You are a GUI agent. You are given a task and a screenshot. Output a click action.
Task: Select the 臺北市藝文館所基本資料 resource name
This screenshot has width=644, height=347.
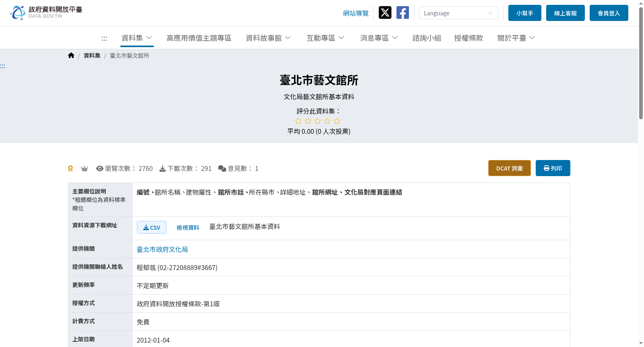(x=245, y=226)
